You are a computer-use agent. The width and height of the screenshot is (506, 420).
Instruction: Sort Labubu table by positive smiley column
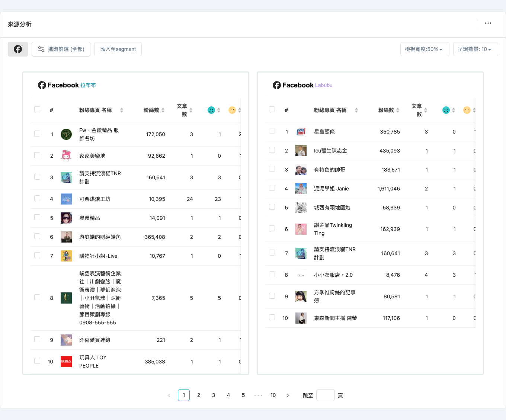[x=454, y=110]
